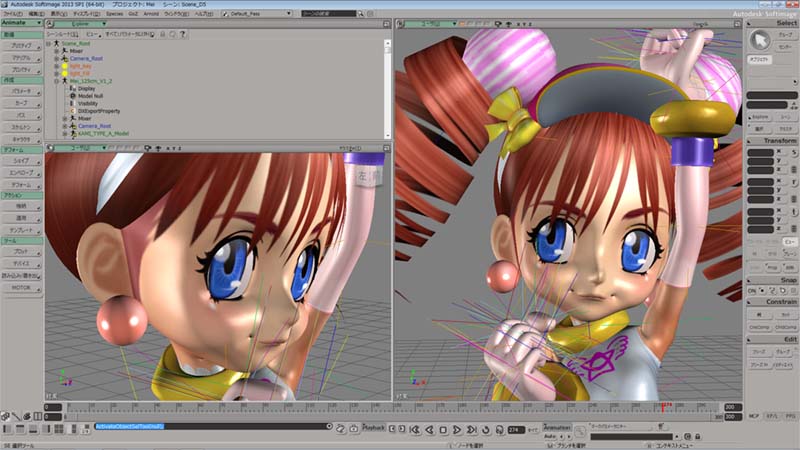
Task: Toggle the audio playback icon
Action: point(499,430)
